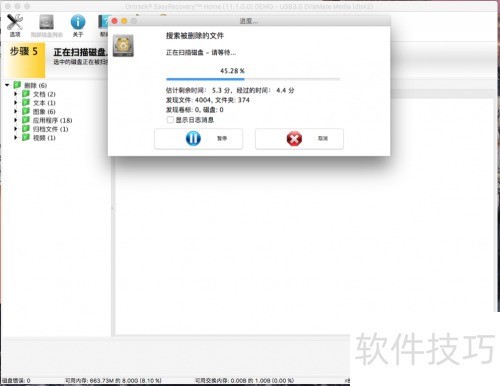The image size is (500, 386).
Task: Expand the 应用程序 (18) tree node
Action: click(15, 120)
